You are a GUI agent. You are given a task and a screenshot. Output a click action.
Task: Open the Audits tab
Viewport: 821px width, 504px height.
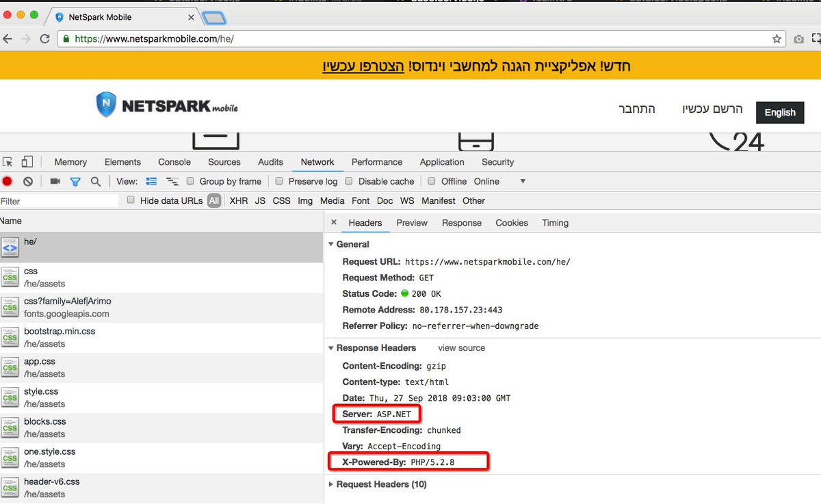[270, 162]
